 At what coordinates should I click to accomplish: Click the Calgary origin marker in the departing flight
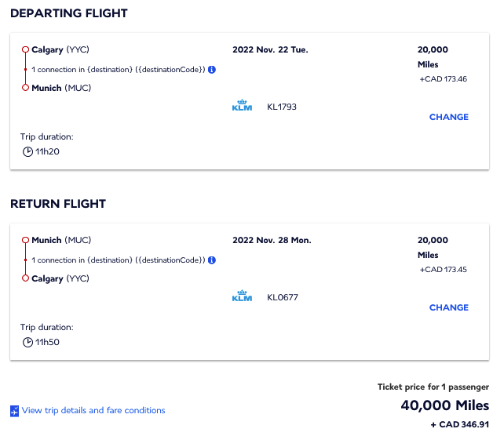(x=25, y=50)
